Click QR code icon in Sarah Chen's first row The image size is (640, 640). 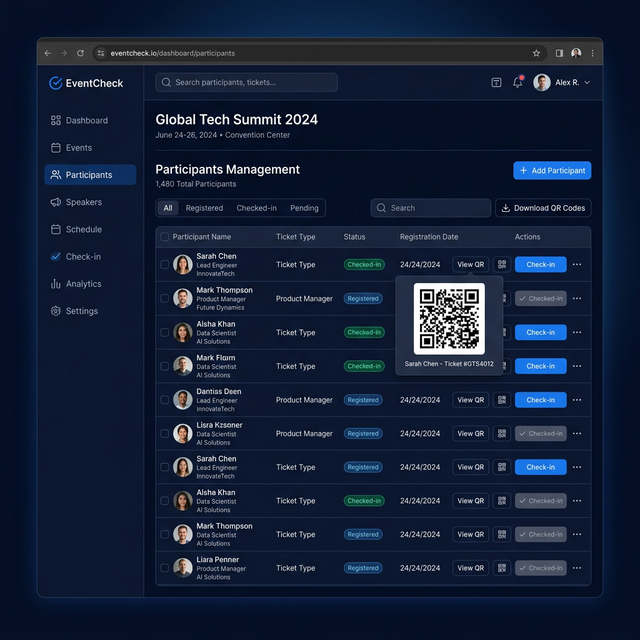pos(501,265)
